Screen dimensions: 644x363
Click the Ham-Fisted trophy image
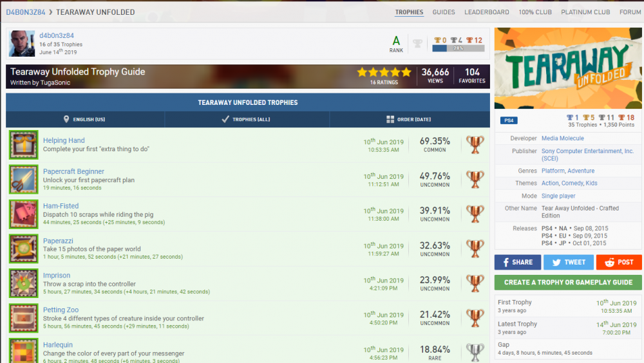(23, 214)
